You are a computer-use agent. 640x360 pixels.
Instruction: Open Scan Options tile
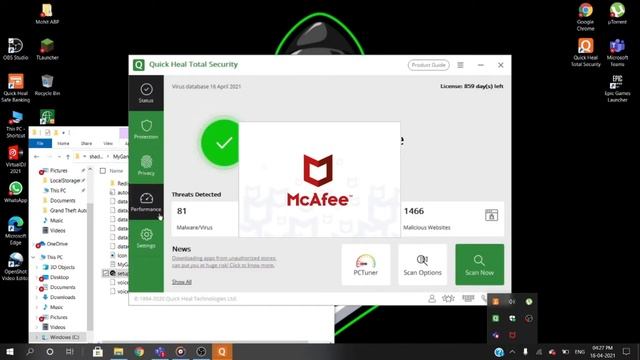(422, 264)
